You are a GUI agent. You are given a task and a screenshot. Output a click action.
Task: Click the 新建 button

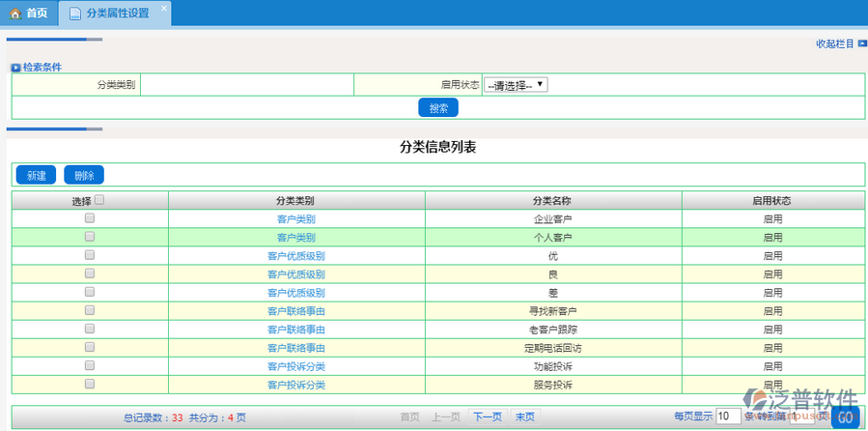[x=36, y=175]
